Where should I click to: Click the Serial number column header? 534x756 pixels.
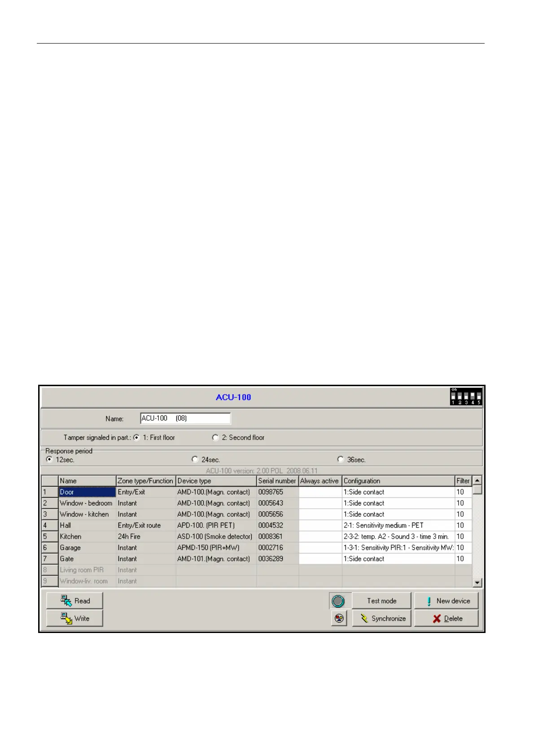tap(277, 481)
